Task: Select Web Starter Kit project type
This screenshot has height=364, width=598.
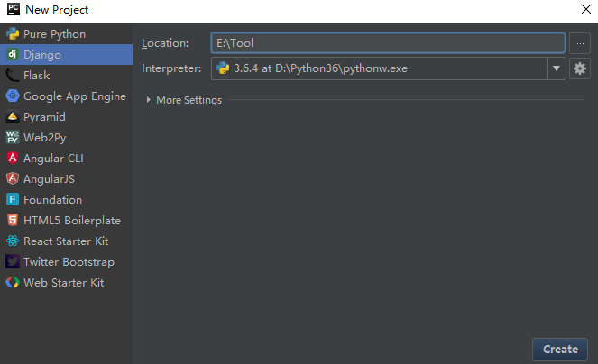Action: tap(63, 283)
